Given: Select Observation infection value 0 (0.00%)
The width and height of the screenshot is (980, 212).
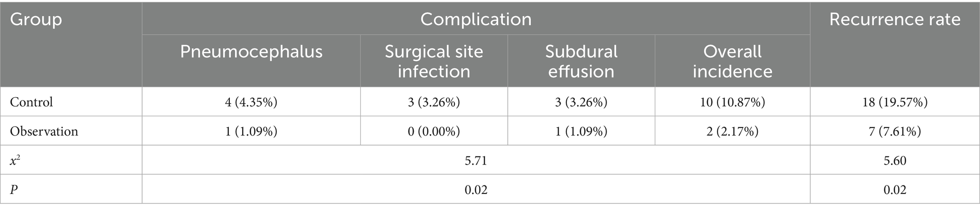Looking at the screenshot, I should pos(434,131).
